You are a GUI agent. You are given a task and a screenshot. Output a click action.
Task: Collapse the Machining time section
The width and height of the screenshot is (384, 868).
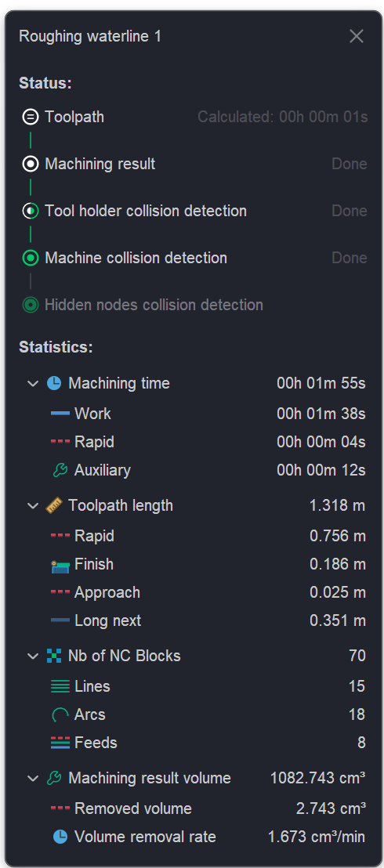pos(33,383)
